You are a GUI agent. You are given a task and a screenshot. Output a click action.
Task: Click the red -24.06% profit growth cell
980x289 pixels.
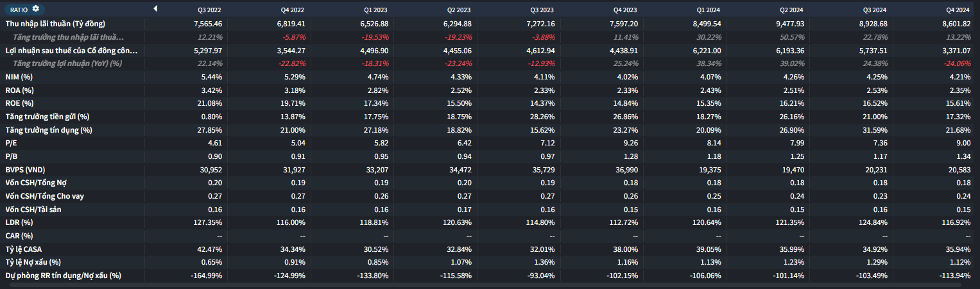[x=956, y=63]
